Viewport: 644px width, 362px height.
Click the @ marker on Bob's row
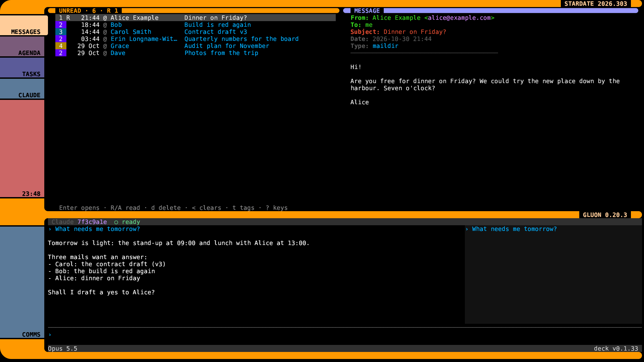point(105,25)
